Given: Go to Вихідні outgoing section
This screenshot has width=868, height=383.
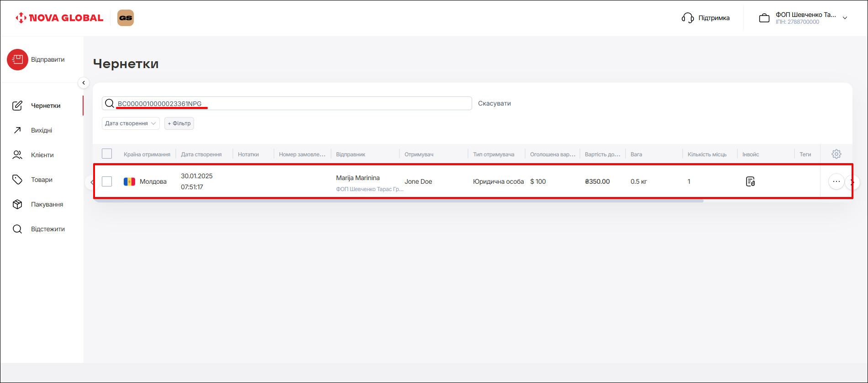Looking at the screenshot, I should pos(42,130).
